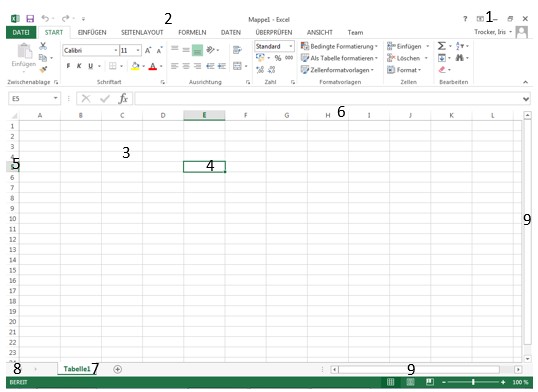Switch to the FORMELN tab
Viewport: 538px width, 392px height.
pyautogui.click(x=192, y=32)
